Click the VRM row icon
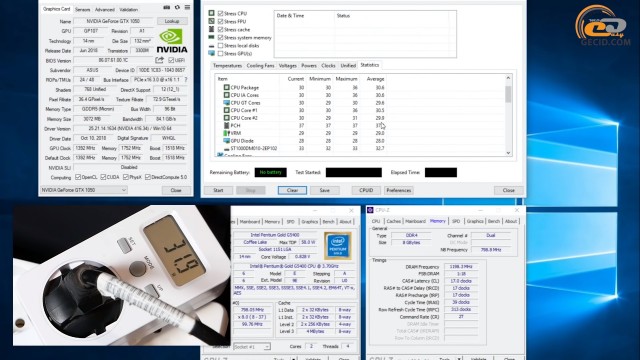The image size is (640, 360). click(227, 133)
